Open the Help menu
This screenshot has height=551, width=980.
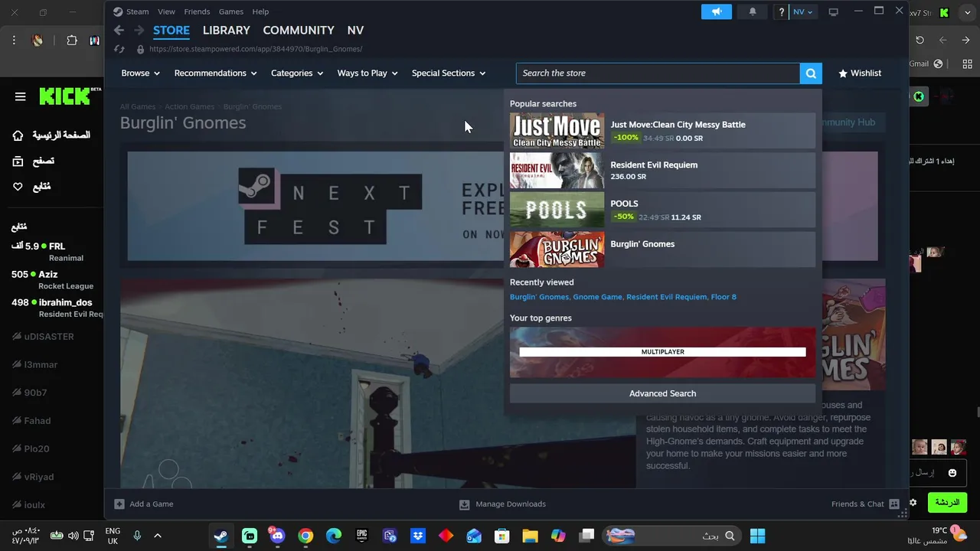(260, 11)
